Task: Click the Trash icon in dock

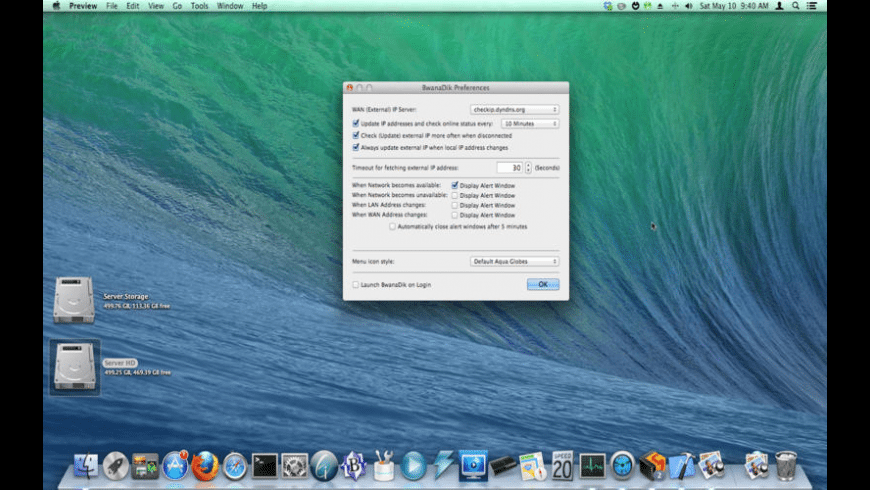Action: pyautogui.click(x=786, y=465)
